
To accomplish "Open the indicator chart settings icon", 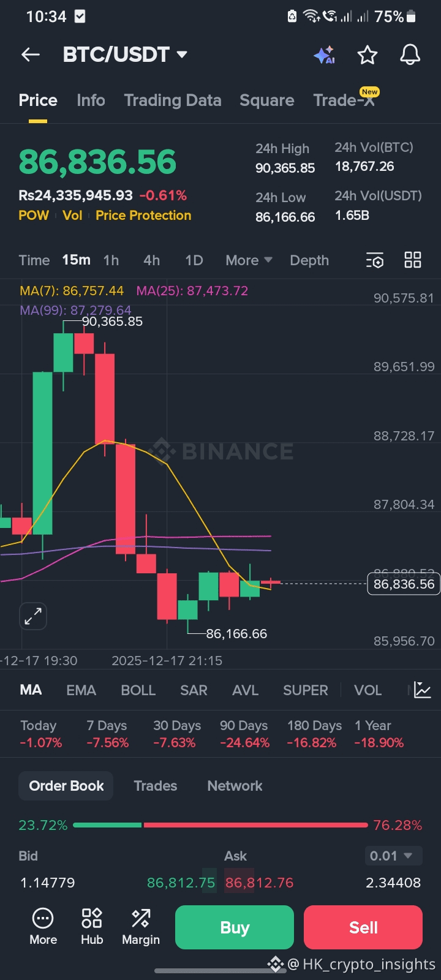I will [x=423, y=690].
